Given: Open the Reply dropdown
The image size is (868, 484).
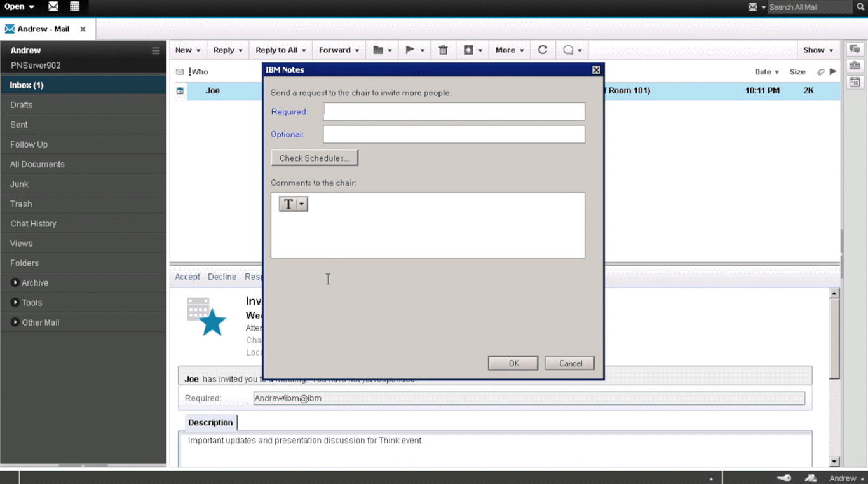Looking at the screenshot, I should click(x=227, y=50).
